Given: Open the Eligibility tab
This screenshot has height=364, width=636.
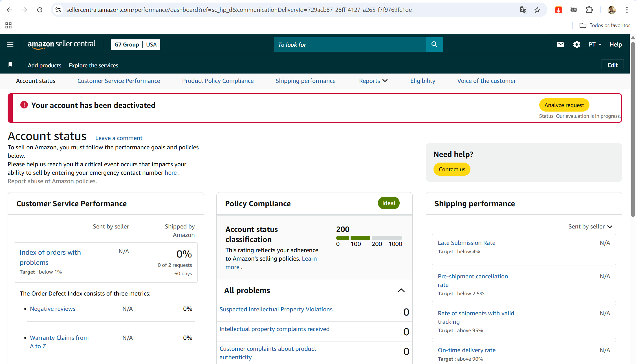Looking at the screenshot, I should coord(423,81).
